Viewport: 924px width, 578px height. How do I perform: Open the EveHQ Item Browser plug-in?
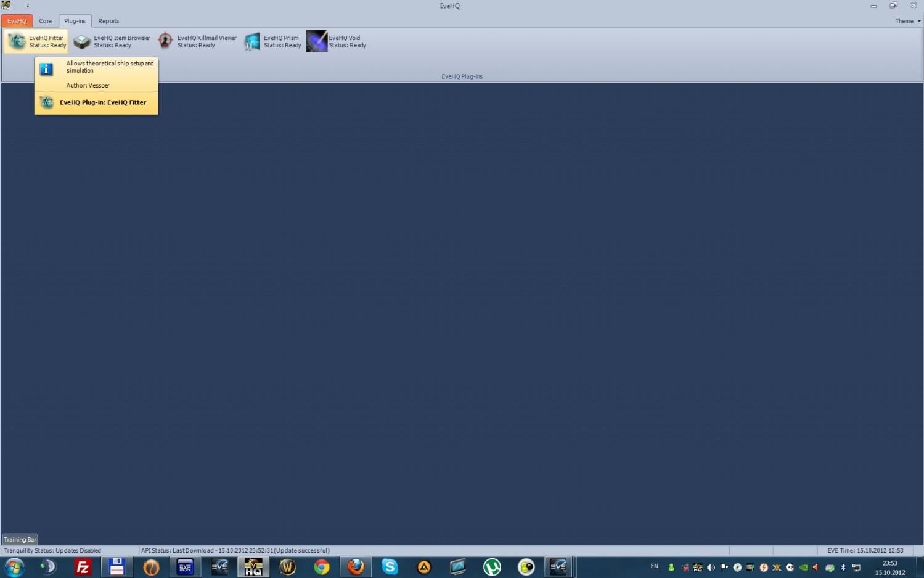point(112,41)
